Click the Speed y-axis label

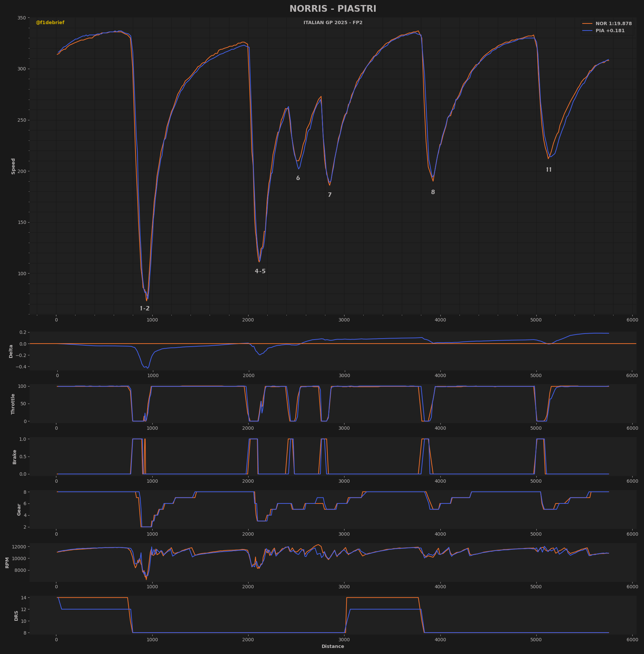point(13,166)
